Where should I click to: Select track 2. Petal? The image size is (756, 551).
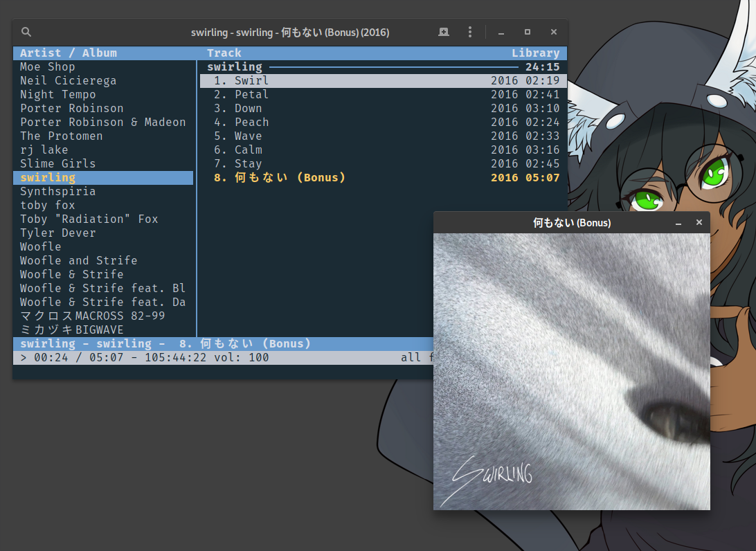384,94
